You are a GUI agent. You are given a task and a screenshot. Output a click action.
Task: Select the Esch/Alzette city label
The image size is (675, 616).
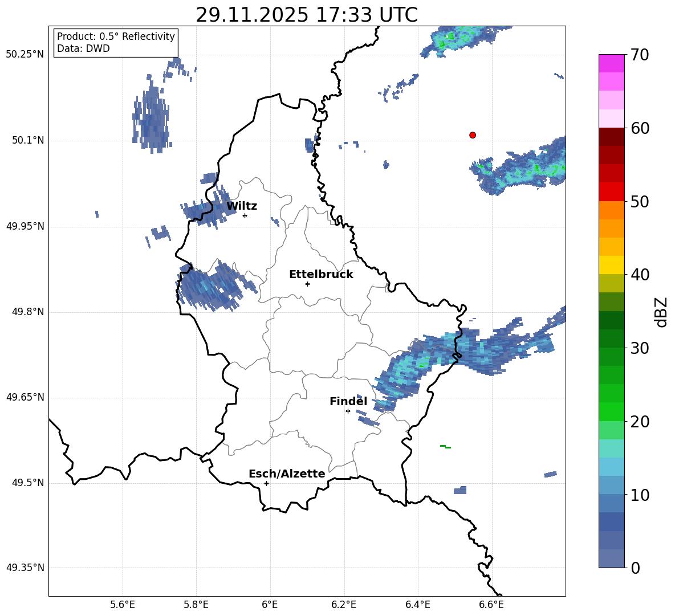(x=287, y=474)
